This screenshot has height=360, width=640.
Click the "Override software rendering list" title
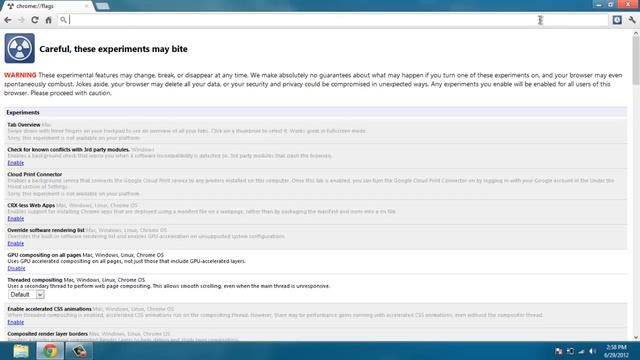coord(46,230)
